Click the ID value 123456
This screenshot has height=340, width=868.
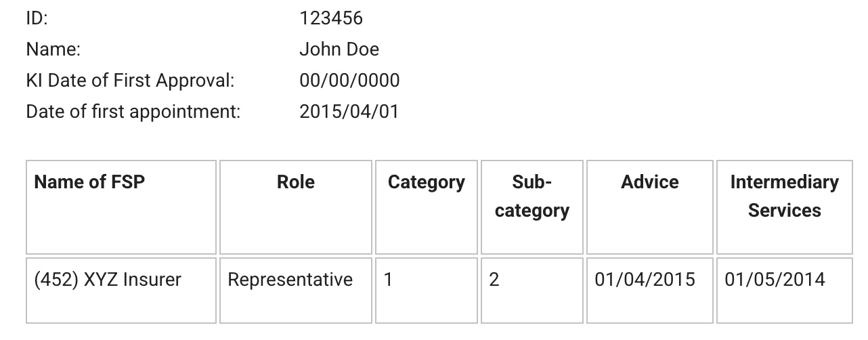coord(330,18)
